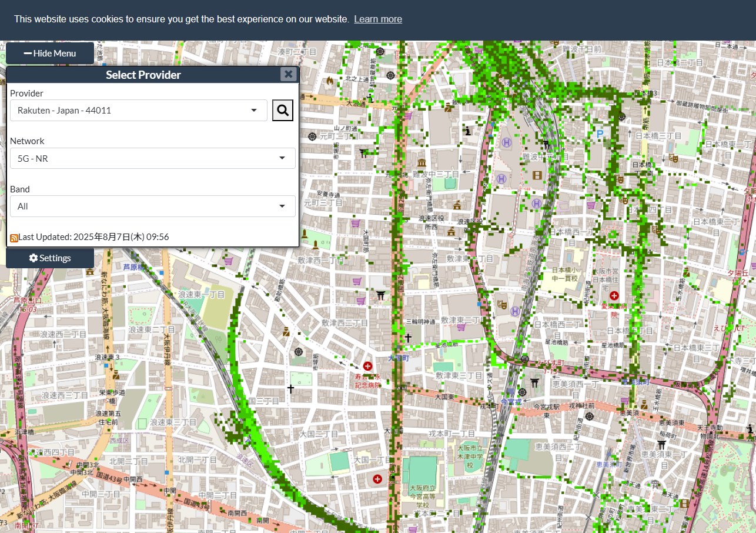Expand the Network dropdown set to 5G - NR
756x533 pixels.
pos(153,158)
